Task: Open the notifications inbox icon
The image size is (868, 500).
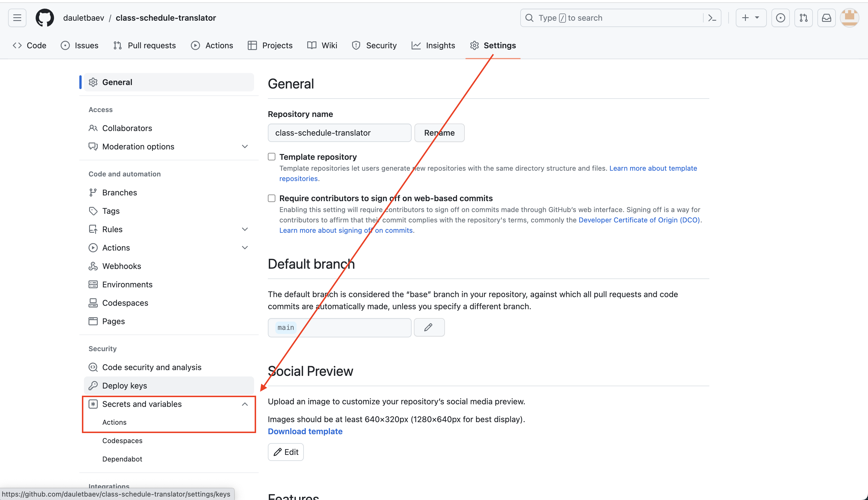Action: (826, 18)
